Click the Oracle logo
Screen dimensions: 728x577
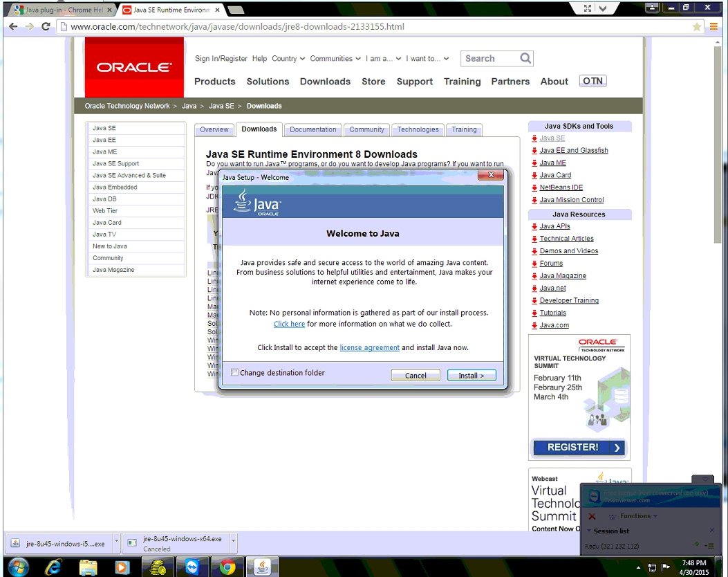coord(134,67)
